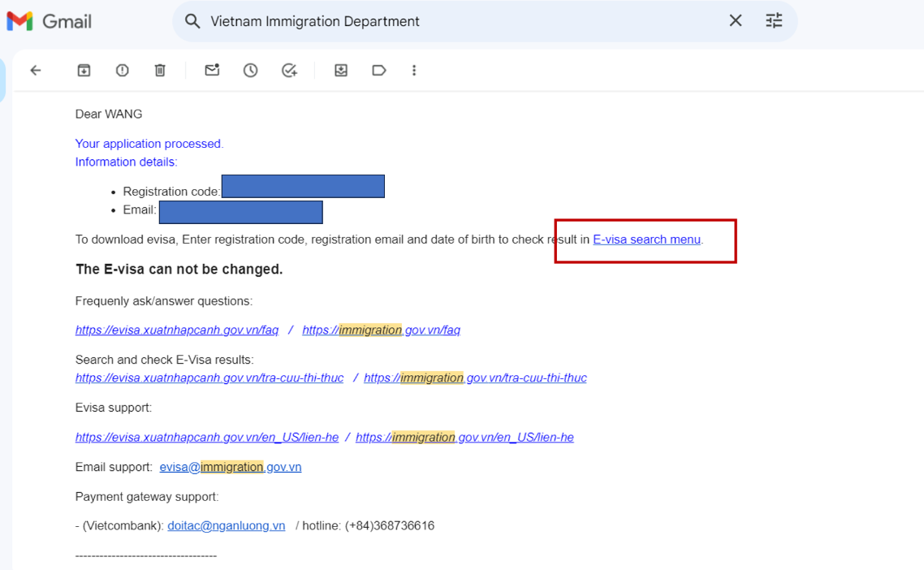Image resolution: width=924 pixels, height=570 pixels.
Task: Open the More options three-dot menu
Action: click(x=414, y=71)
